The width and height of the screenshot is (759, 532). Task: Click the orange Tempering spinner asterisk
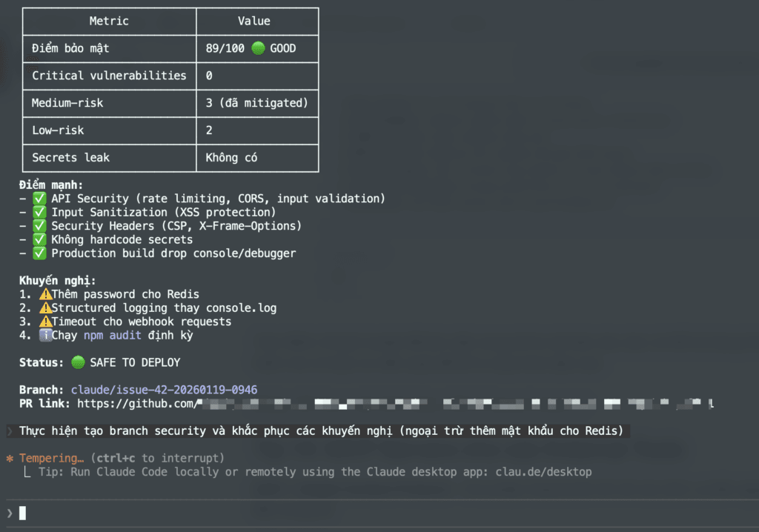(x=10, y=459)
